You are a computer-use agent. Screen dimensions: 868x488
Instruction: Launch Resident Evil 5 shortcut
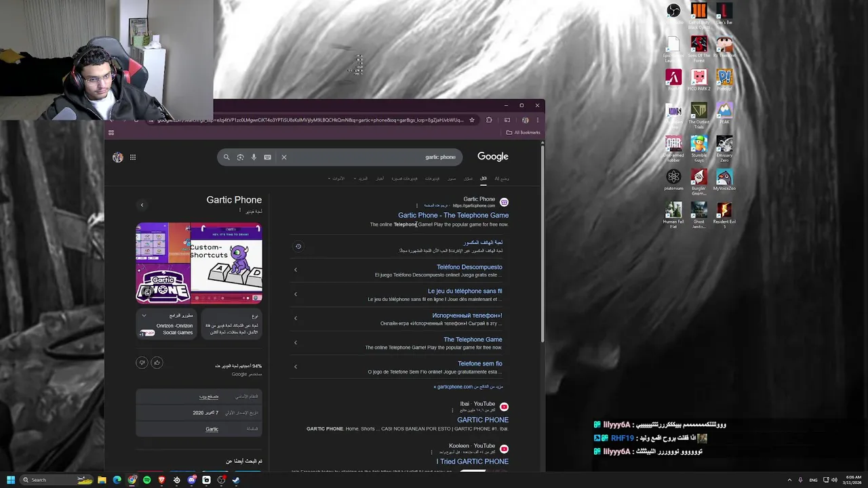coord(725,216)
